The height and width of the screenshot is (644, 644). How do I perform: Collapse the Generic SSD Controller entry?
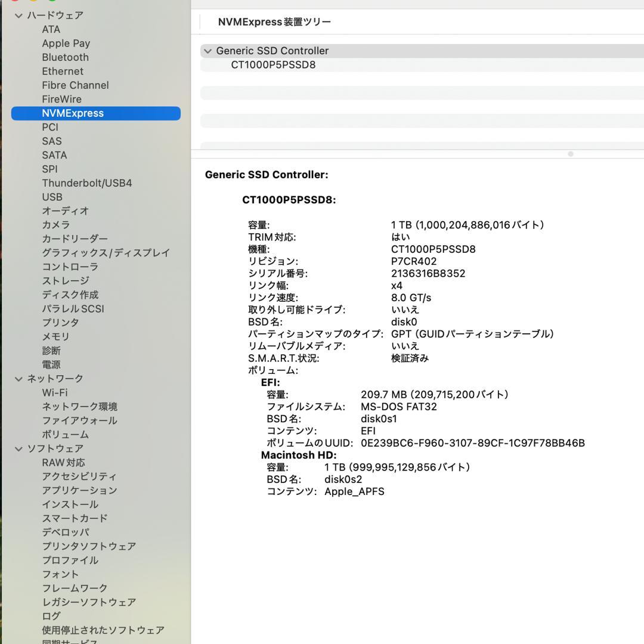click(208, 51)
